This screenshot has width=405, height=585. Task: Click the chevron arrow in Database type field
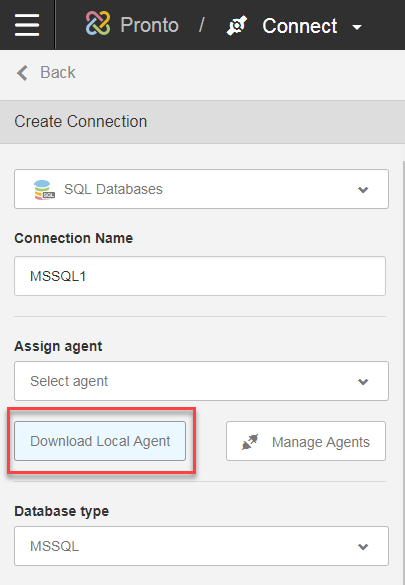pos(363,547)
